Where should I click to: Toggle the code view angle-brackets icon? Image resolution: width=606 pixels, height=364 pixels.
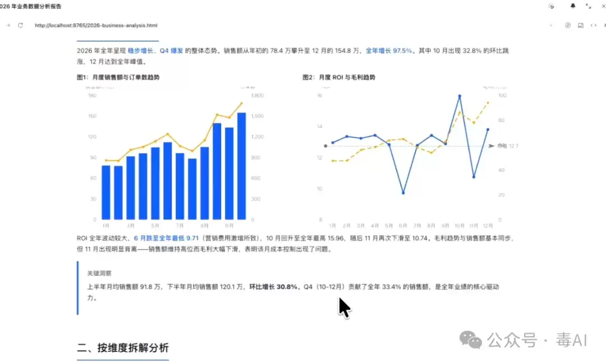[x=593, y=25]
